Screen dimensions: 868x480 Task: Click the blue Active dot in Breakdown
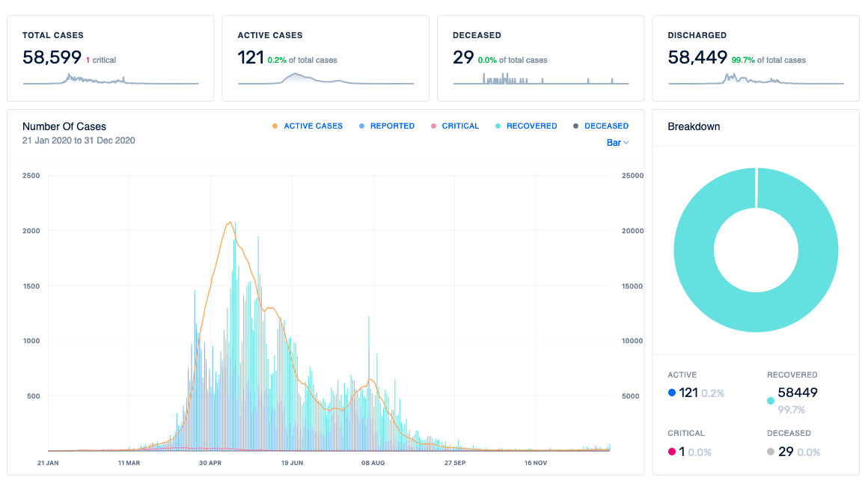(672, 393)
